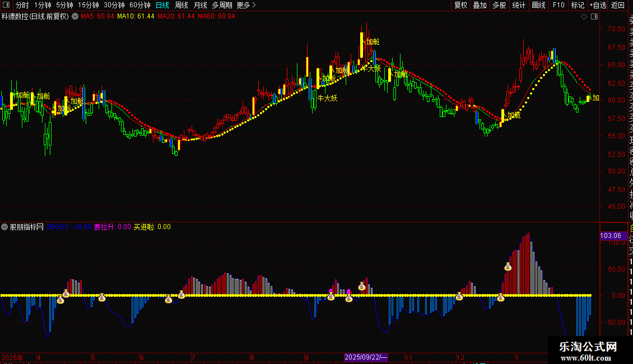Open 多周期 multi-period view

pyautogui.click(x=222, y=5)
